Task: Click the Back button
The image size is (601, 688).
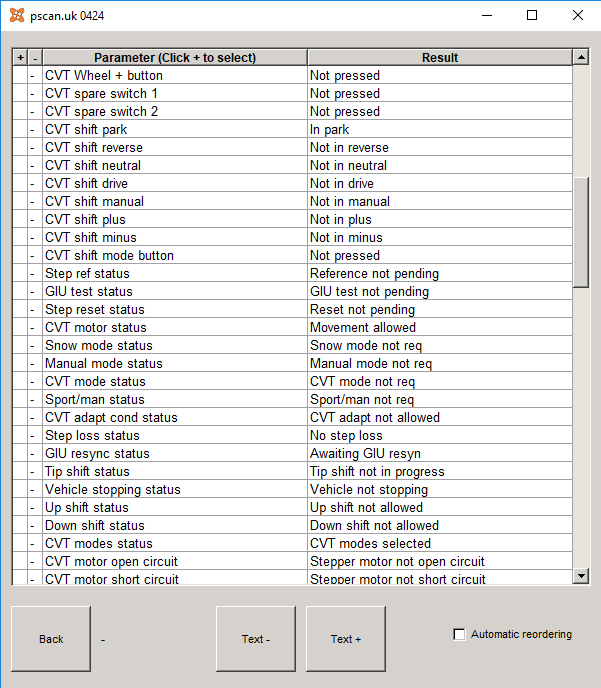Action: [x=51, y=639]
